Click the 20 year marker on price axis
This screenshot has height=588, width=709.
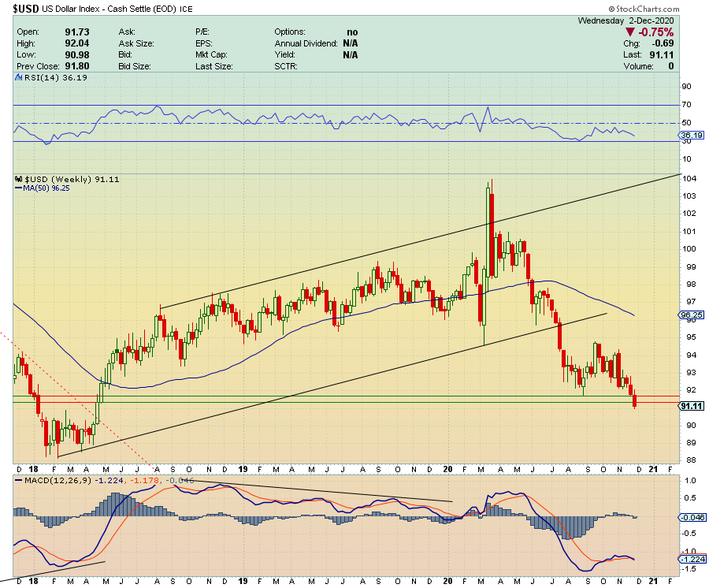(x=447, y=469)
